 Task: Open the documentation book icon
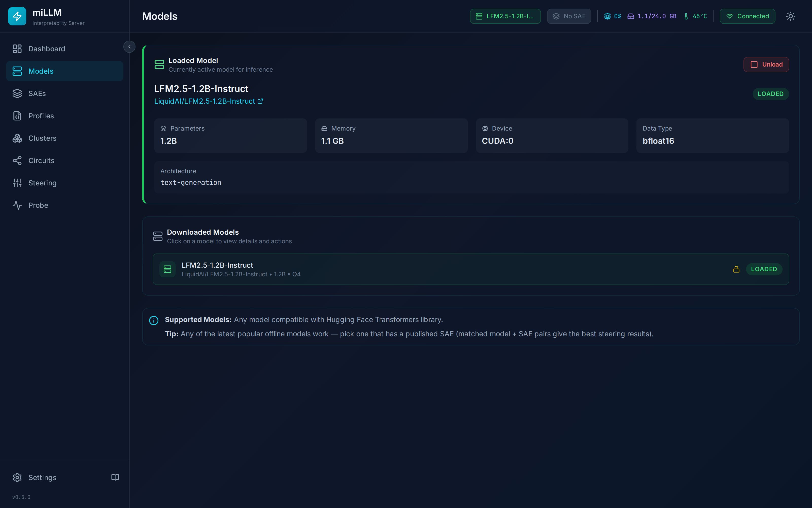pyautogui.click(x=115, y=478)
